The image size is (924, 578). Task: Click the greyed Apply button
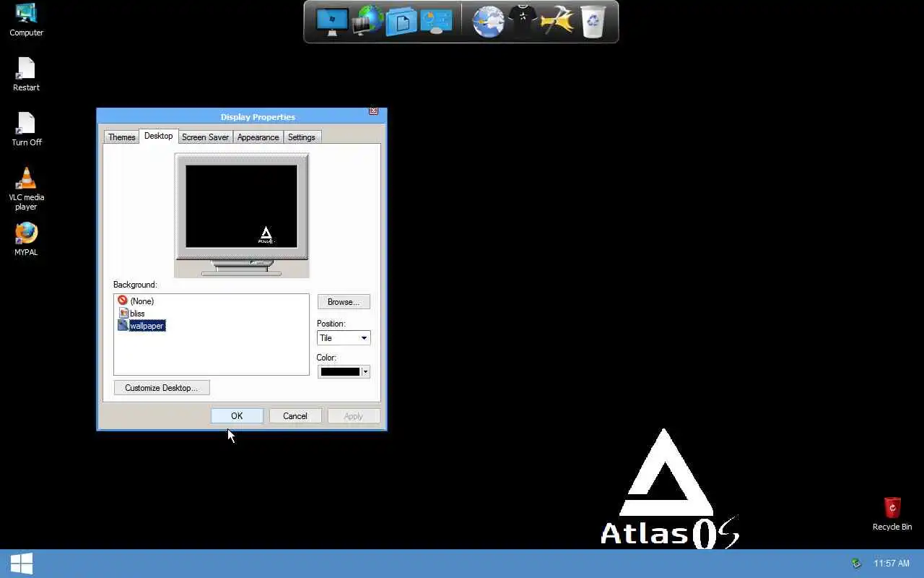point(353,416)
